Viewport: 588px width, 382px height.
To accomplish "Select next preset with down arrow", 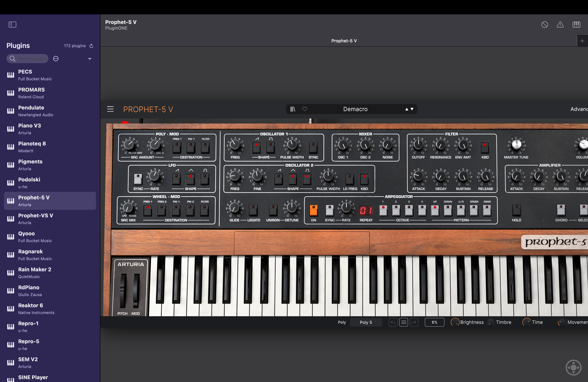I will click(412, 109).
